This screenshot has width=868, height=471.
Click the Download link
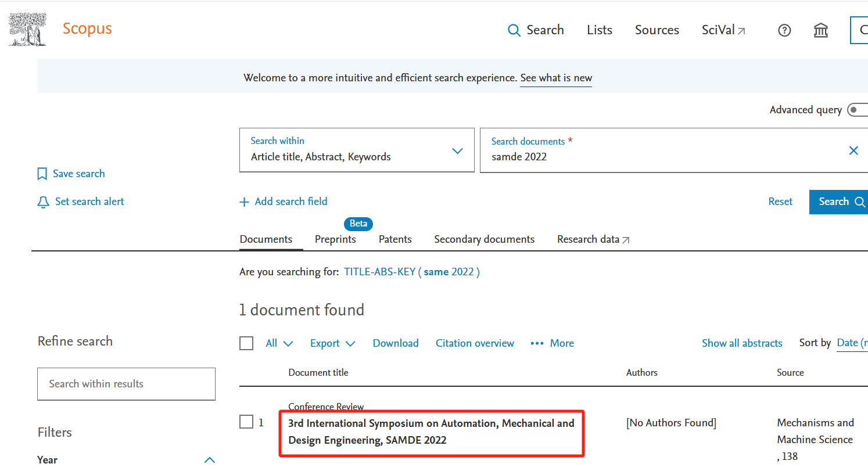(396, 343)
